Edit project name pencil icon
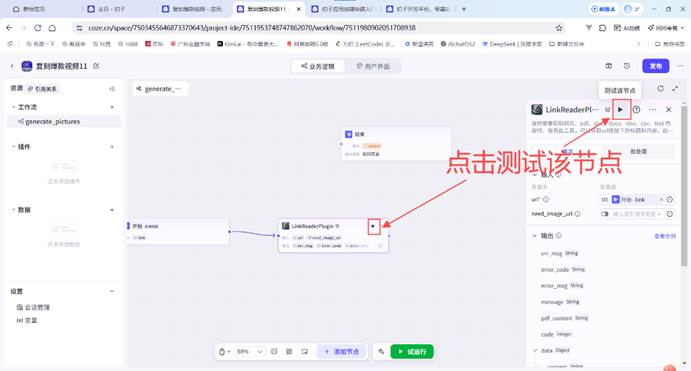691x371 pixels. point(96,66)
